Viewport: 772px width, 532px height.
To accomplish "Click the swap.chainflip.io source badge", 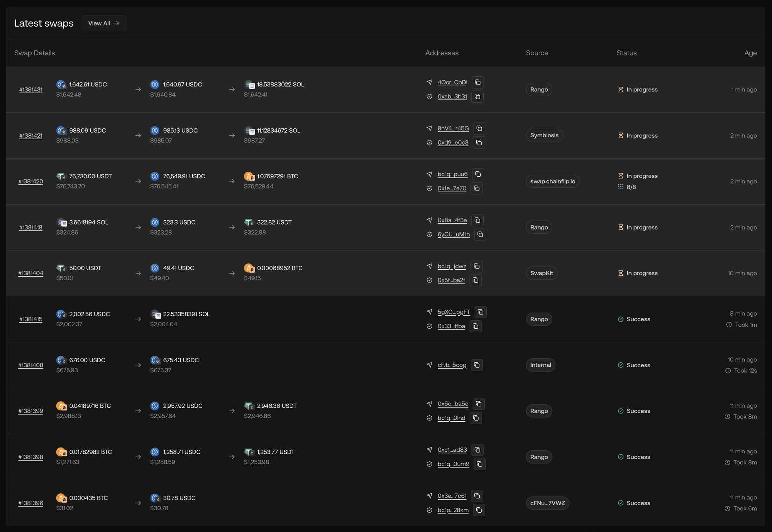I will (552, 181).
